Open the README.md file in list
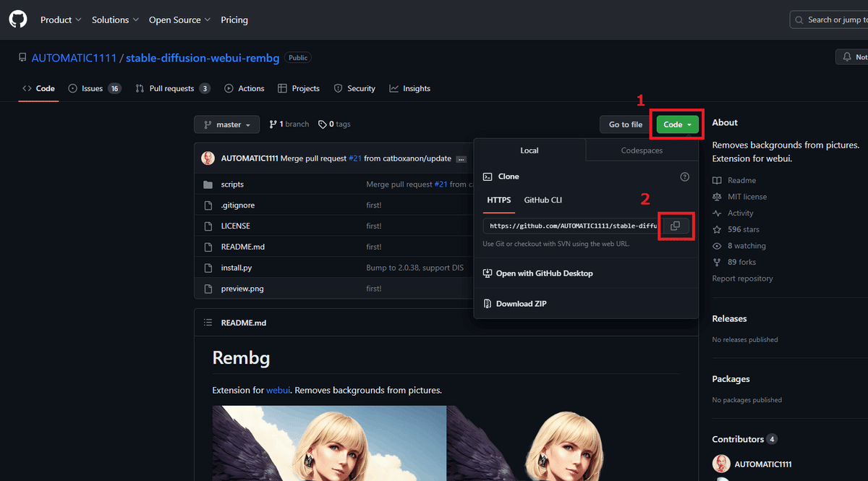The height and width of the screenshot is (481, 868). click(243, 247)
